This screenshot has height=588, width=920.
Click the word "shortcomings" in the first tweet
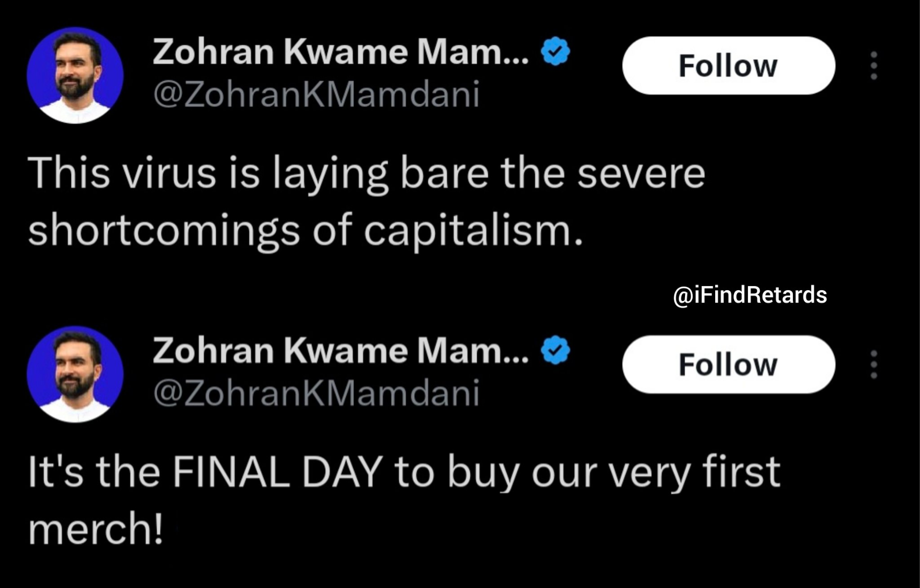click(x=163, y=230)
